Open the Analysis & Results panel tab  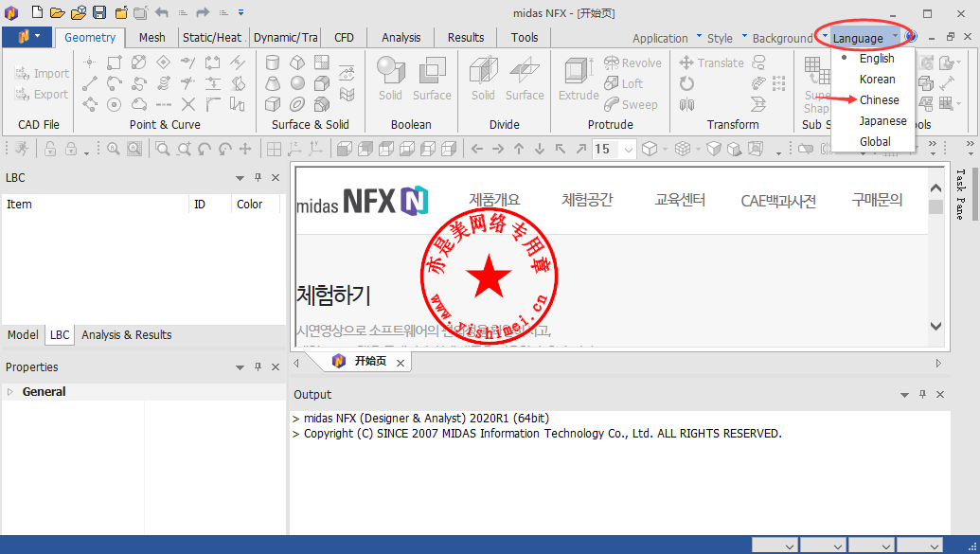tap(126, 335)
